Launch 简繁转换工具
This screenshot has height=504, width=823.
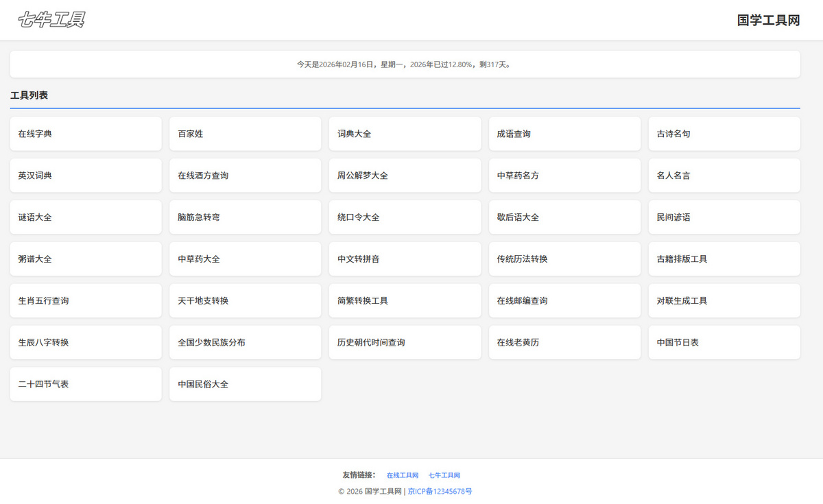click(x=405, y=301)
